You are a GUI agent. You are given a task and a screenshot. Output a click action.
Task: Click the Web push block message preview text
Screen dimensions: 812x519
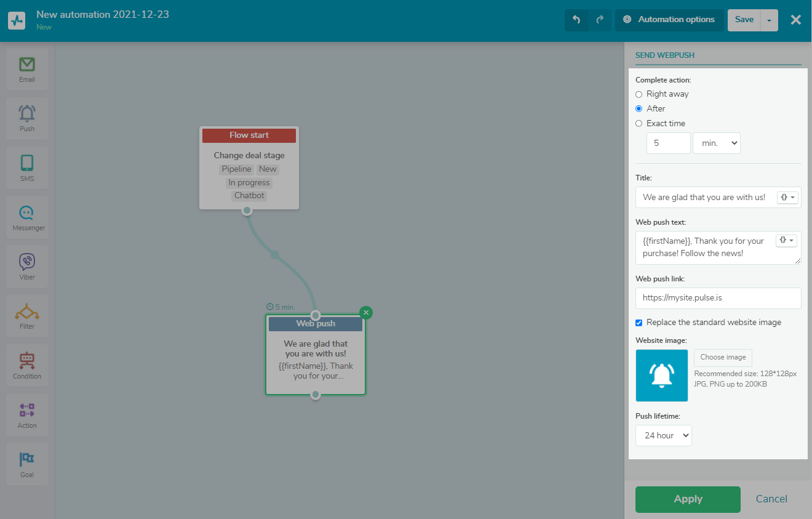point(316,371)
